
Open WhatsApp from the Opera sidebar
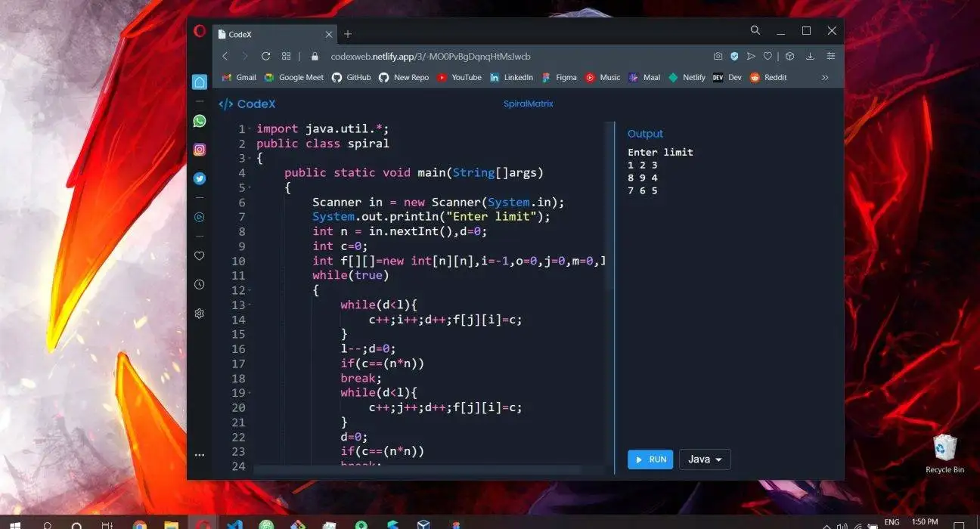coord(199,120)
